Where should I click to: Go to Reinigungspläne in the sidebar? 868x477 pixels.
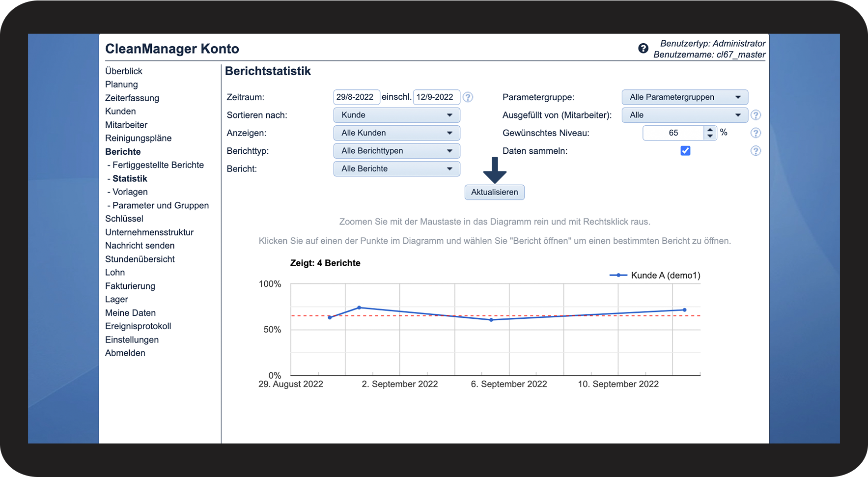click(138, 138)
